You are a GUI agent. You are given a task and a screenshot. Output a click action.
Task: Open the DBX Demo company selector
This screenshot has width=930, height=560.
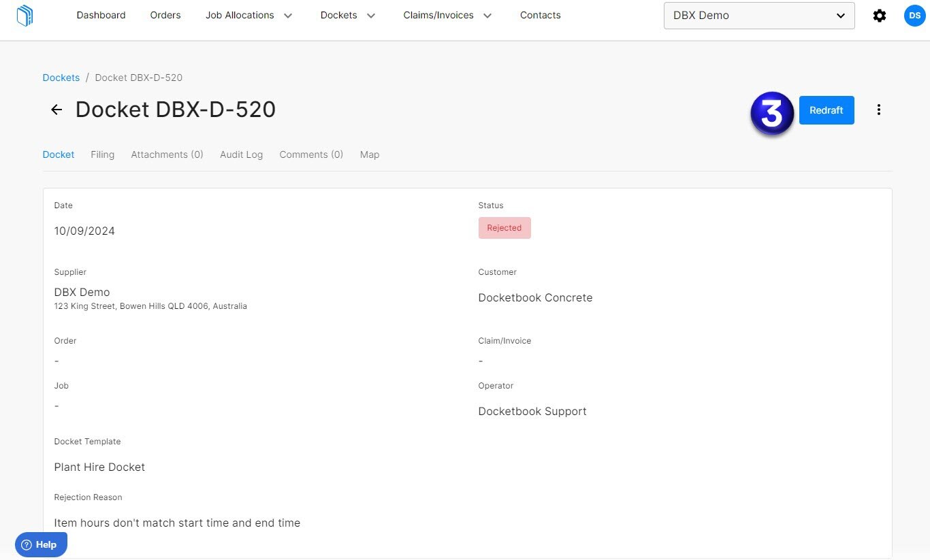pyautogui.click(x=758, y=15)
